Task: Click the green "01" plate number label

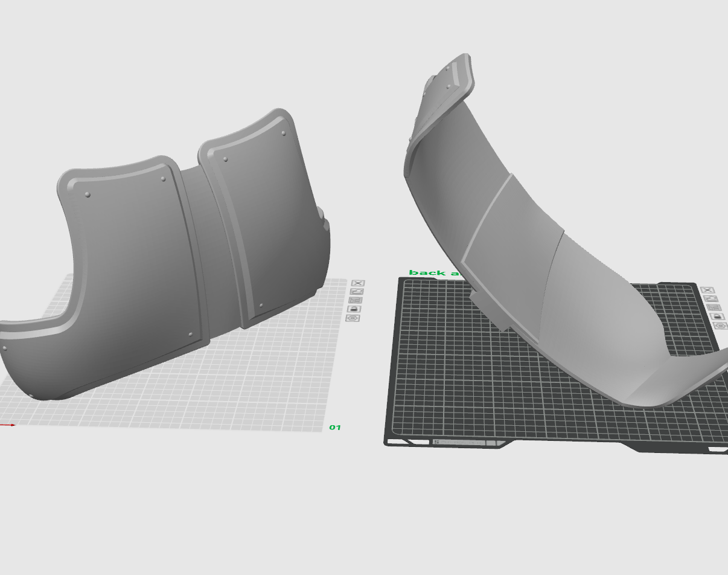Action: point(335,428)
